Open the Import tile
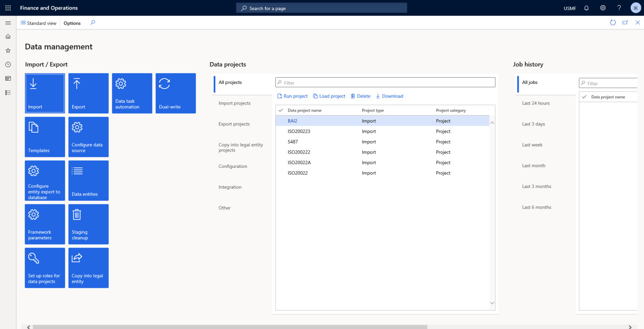The height and width of the screenshot is (329, 644). point(44,93)
